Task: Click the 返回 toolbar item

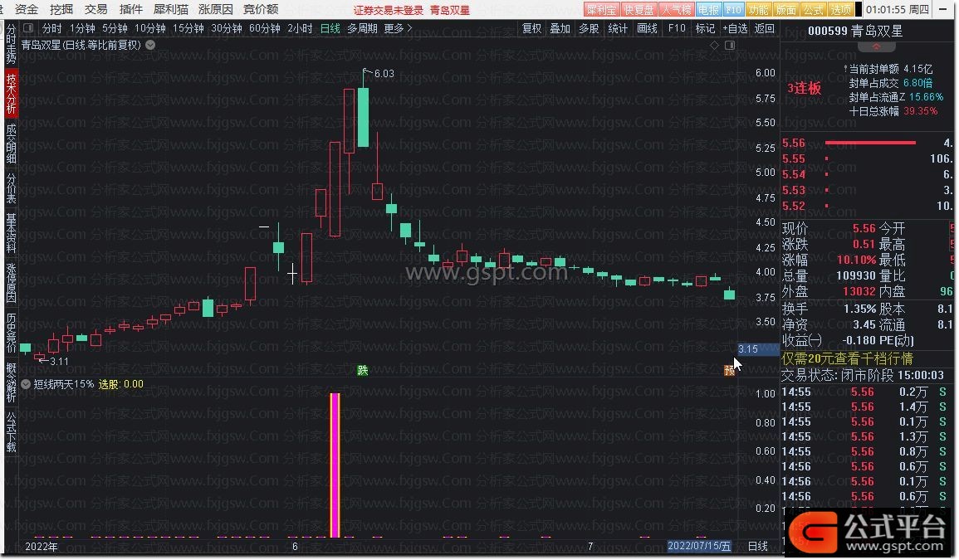Action: (765, 28)
